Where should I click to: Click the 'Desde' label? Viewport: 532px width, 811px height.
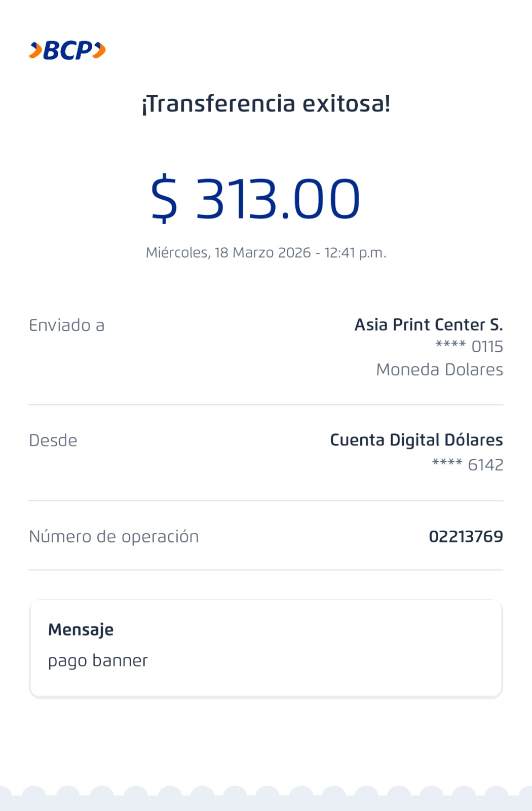pos(53,440)
